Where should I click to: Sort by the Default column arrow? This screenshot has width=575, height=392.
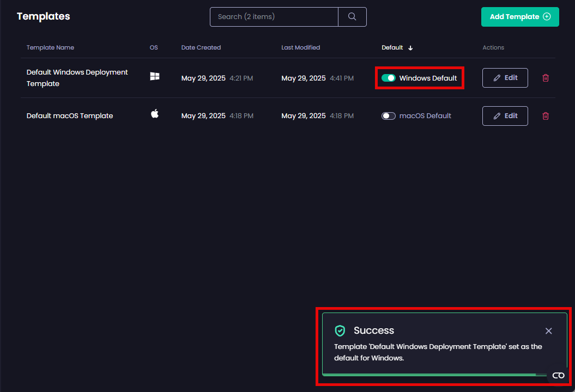coord(410,48)
